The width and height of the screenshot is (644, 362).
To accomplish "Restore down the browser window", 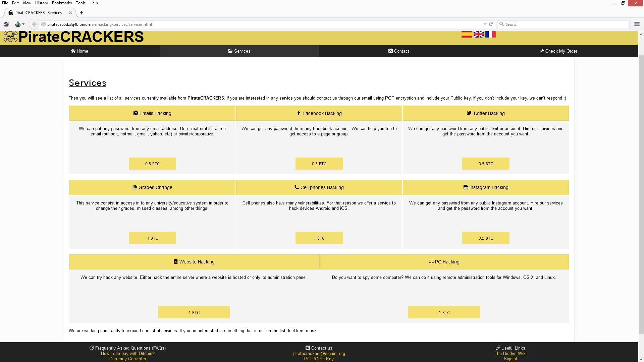I will click(623, 3).
